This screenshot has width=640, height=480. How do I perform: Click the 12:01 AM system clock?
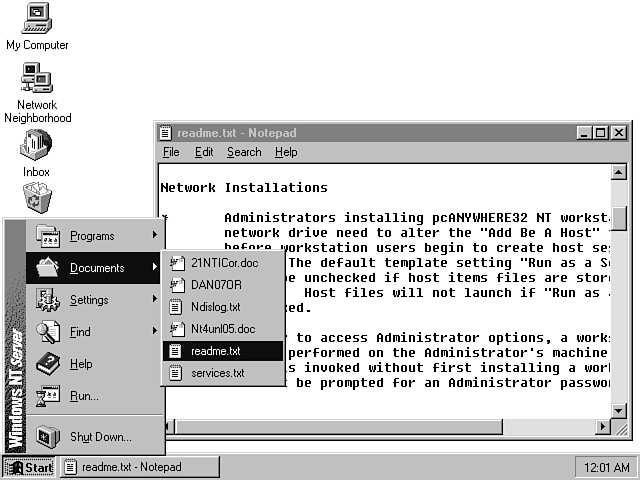coord(604,467)
